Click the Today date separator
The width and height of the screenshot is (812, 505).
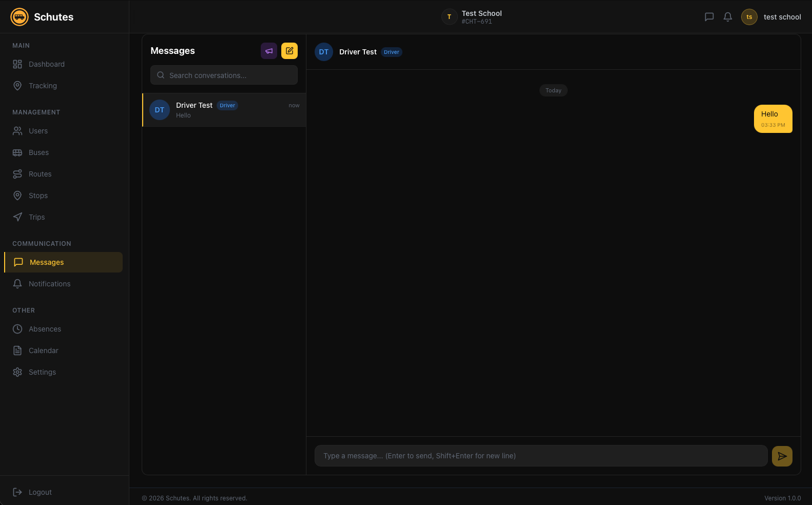[553, 90]
